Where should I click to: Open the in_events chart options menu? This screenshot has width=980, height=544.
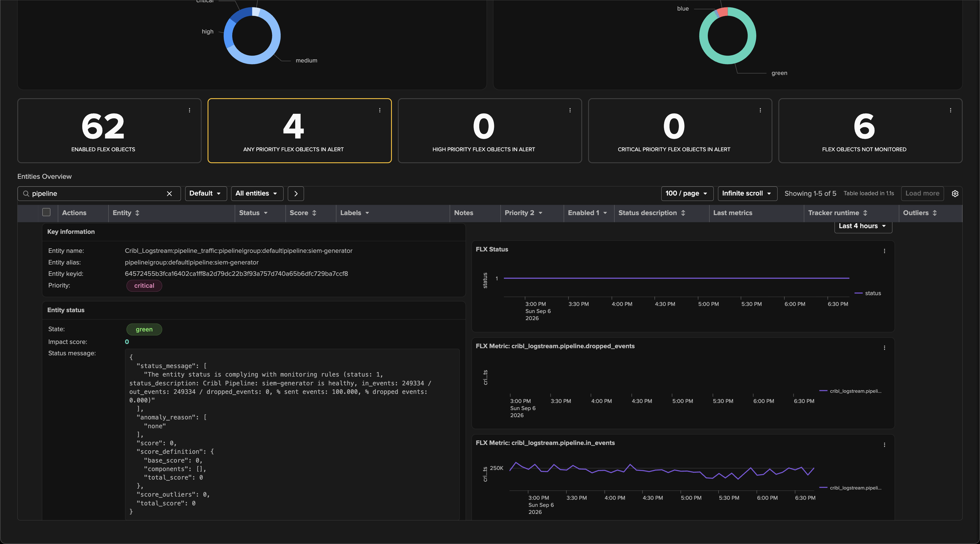[884, 445]
